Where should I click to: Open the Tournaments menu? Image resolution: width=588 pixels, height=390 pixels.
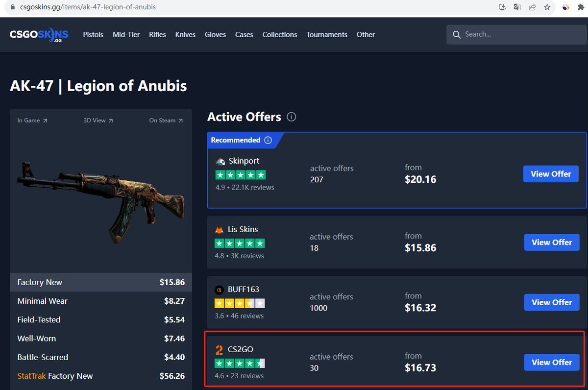(327, 35)
